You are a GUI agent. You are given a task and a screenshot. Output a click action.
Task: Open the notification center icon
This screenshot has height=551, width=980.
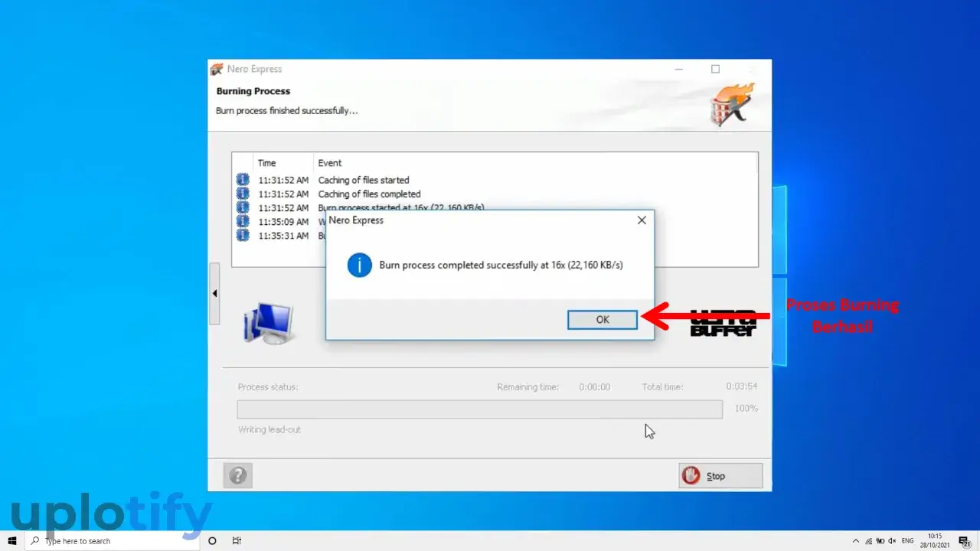(x=965, y=541)
